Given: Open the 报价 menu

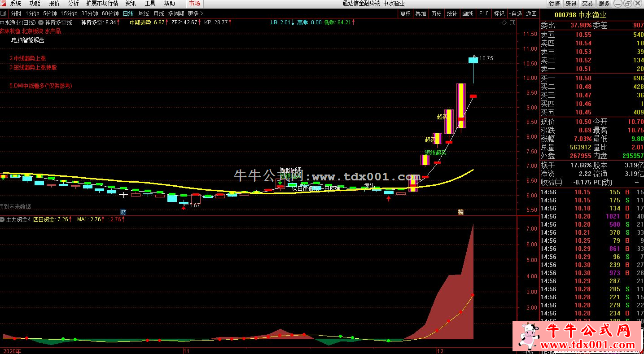Looking at the screenshot, I should coord(54,3).
